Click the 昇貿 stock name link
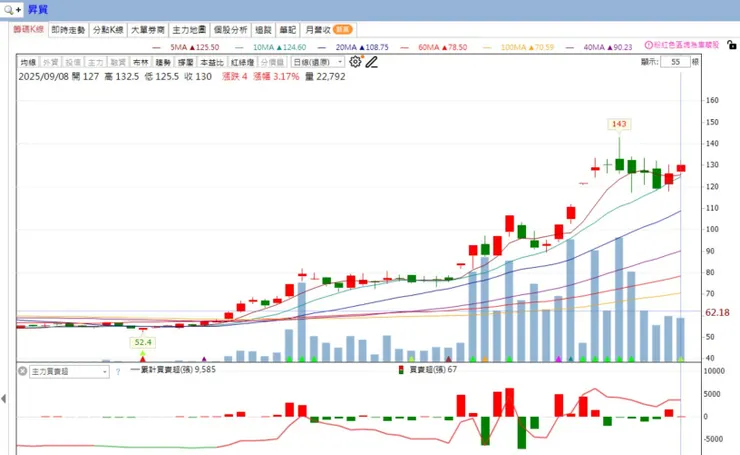 pyautogui.click(x=38, y=9)
